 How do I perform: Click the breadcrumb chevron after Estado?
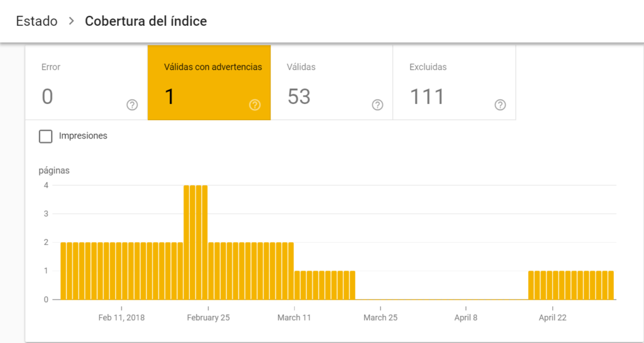[72, 21]
